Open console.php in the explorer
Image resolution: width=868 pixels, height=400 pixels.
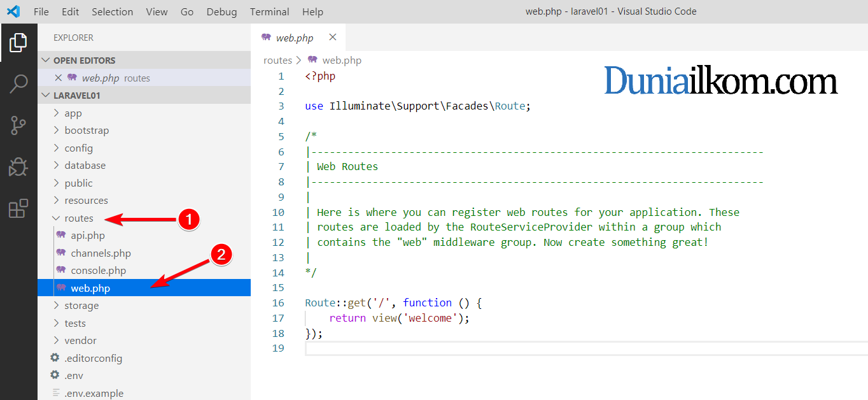click(144, 270)
